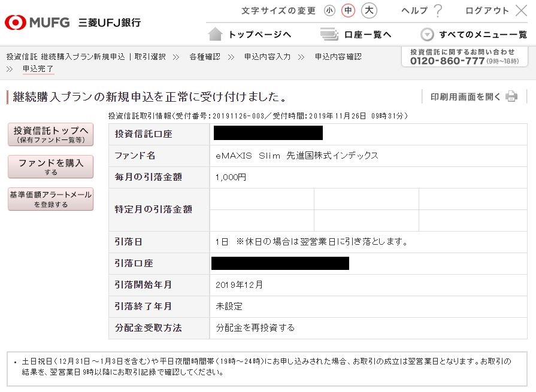Click the 引落口座 row label
This screenshot has width=536, height=392.
tap(134, 263)
